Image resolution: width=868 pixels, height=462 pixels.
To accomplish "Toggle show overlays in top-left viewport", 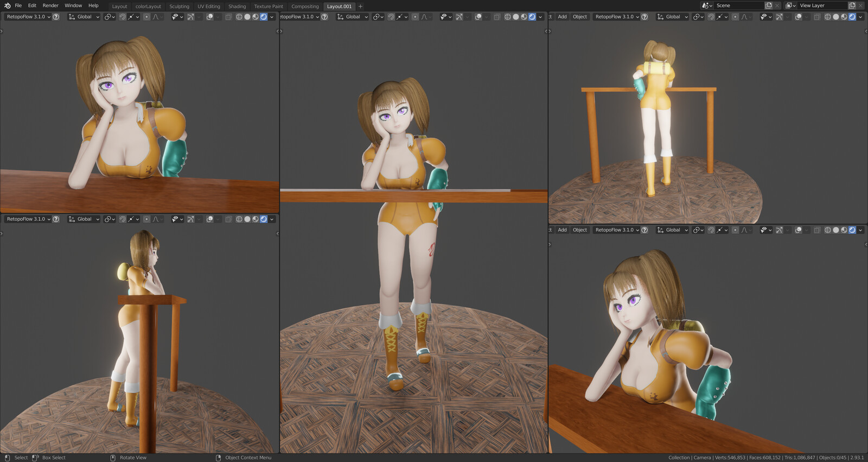I will [x=210, y=17].
